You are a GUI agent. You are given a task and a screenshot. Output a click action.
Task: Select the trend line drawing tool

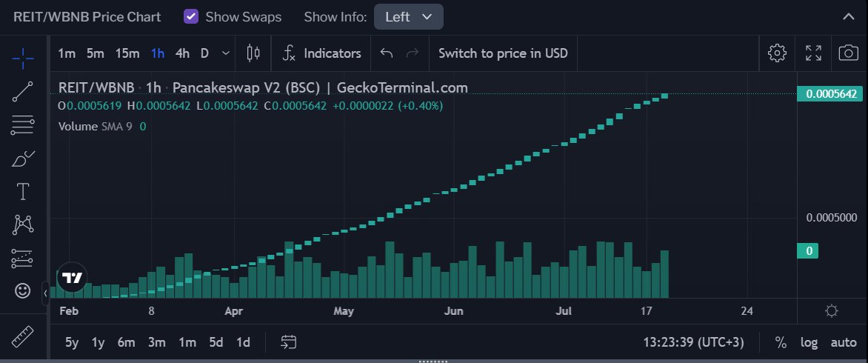[x=23, y=92]
